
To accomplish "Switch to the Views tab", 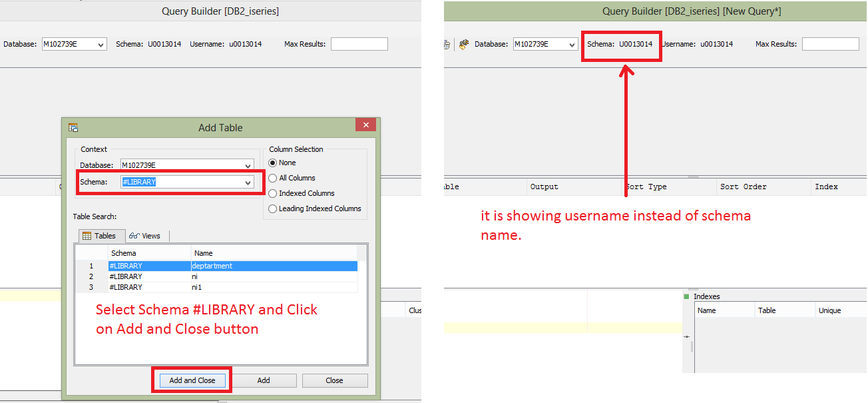I will pyautogui.click(x=146, y=236).
